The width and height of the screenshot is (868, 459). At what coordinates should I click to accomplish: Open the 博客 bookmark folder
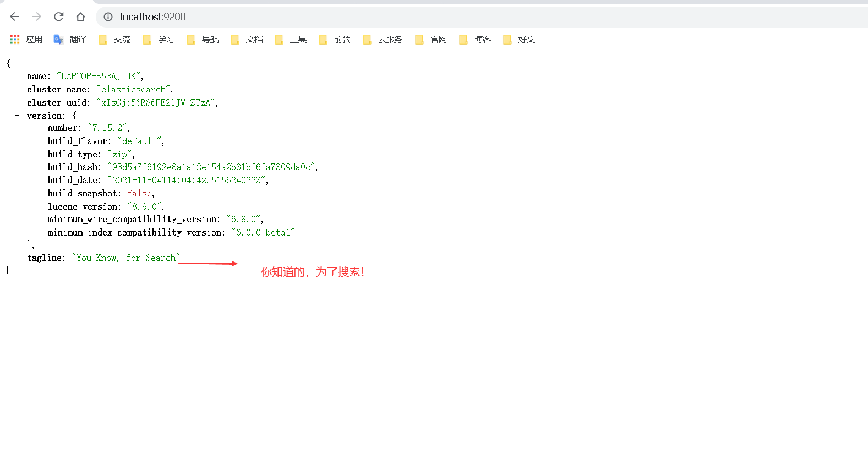coord(475,40)
